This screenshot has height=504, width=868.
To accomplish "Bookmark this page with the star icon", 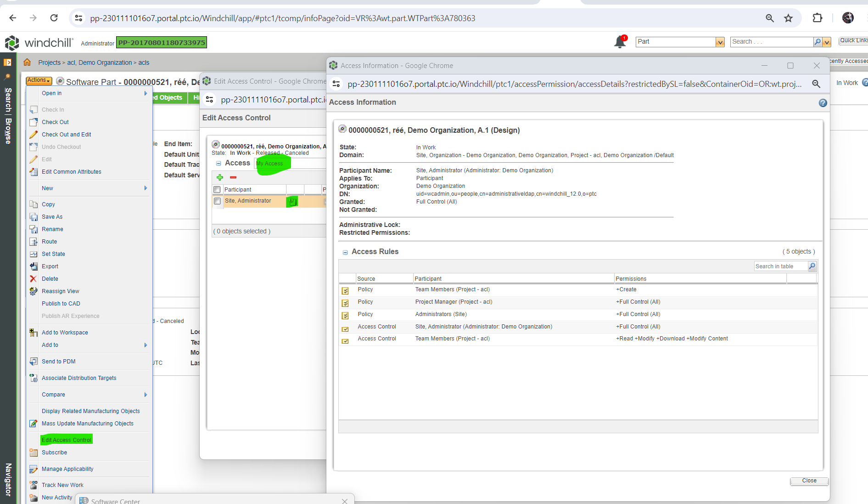I will point(788,18).
